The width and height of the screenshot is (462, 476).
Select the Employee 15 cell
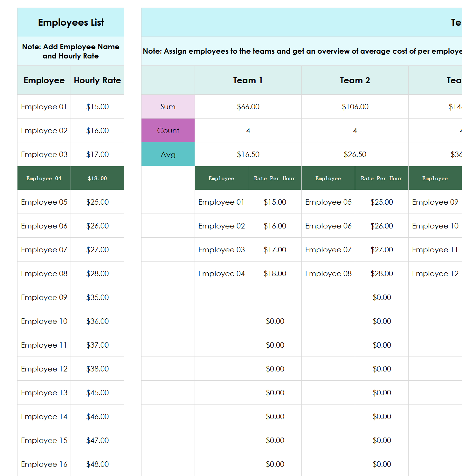coord(44,440)
